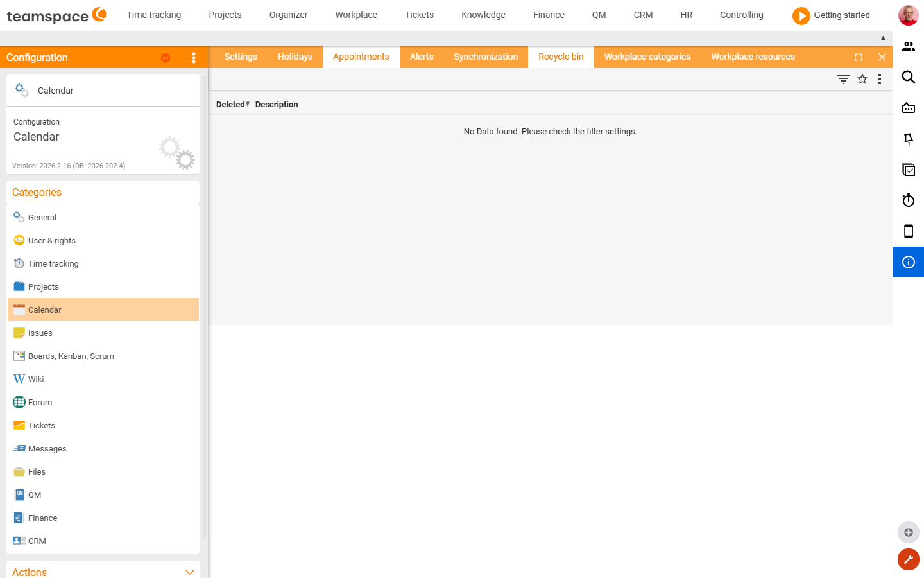Image resolution: width=924 pixels, height=578 pixels.
Task: Open the stopwatch timer sidebar icon
Action: click(x=909, y=200)
